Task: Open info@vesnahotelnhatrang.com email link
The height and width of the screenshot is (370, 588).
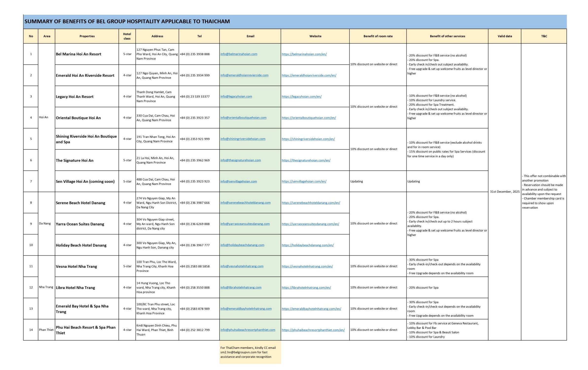Action: [242, 266]
